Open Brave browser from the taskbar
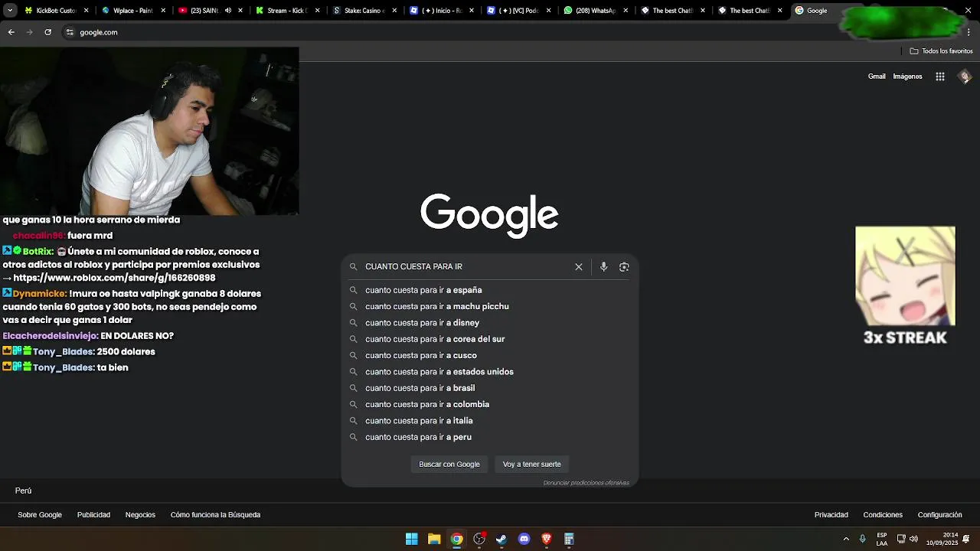Image resolution: width=980 pixels, height=551 pixels. [547, 539]
